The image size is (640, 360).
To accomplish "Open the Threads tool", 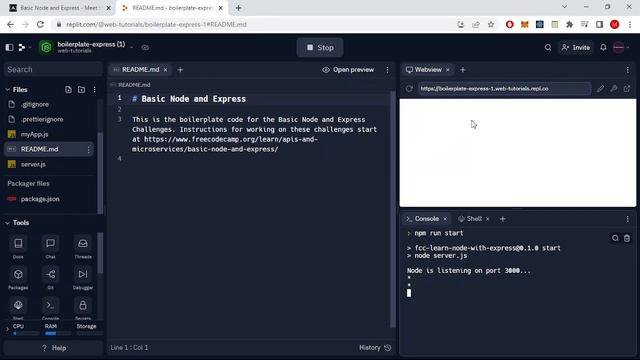I will tap(83, 247).
